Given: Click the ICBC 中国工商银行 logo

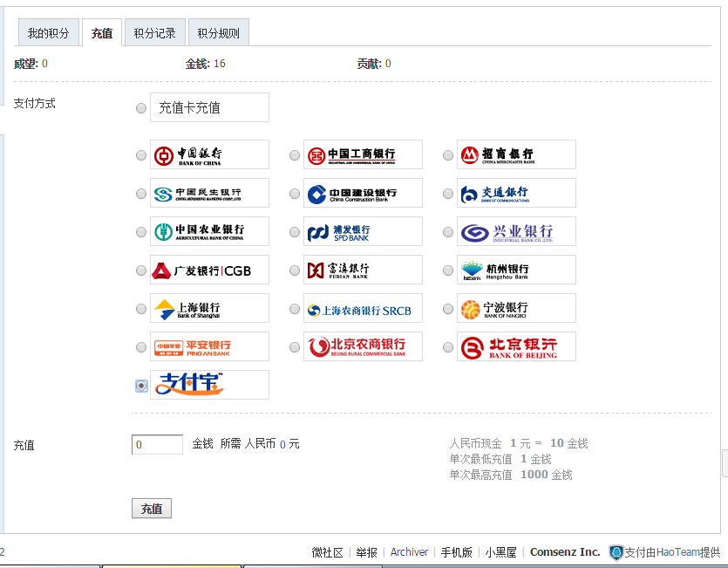Looking at the screenshot, I should tap(363, 154).
